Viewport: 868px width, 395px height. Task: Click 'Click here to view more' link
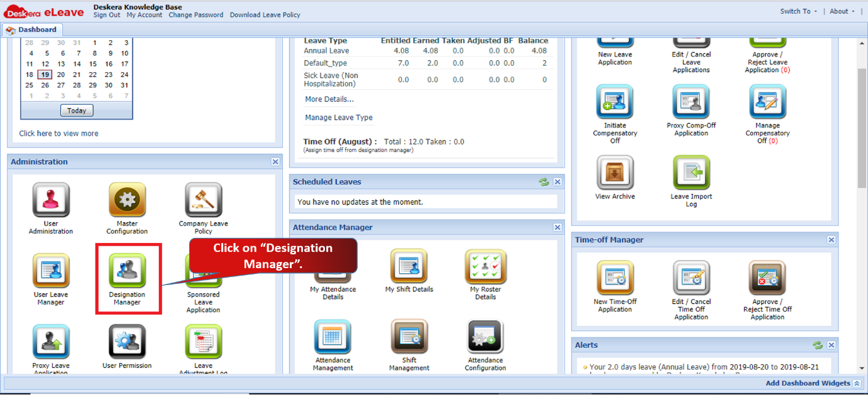pos(58,133)
